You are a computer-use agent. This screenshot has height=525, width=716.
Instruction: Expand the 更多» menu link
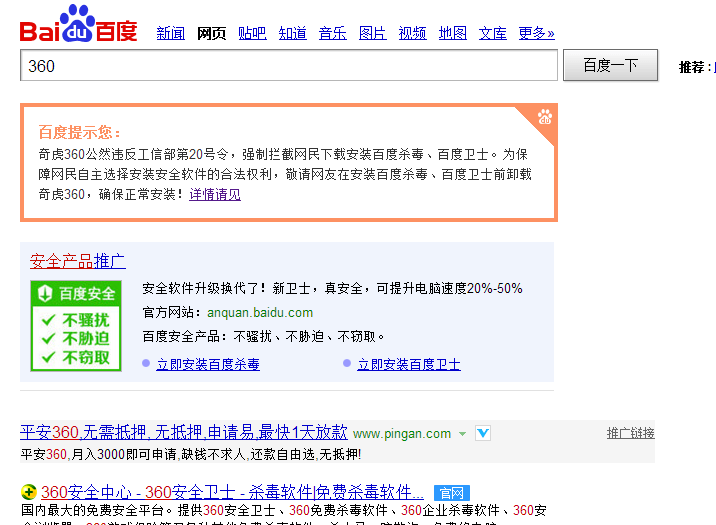537,33
